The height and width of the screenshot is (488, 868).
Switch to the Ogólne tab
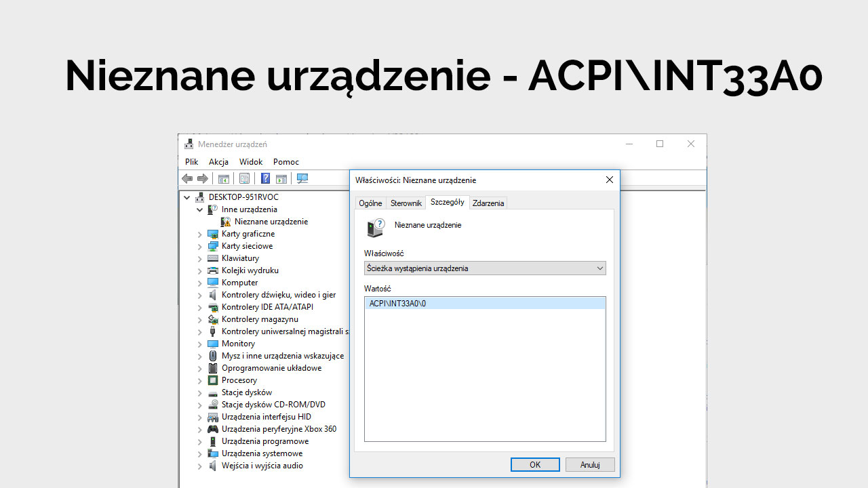click(371, 203)
